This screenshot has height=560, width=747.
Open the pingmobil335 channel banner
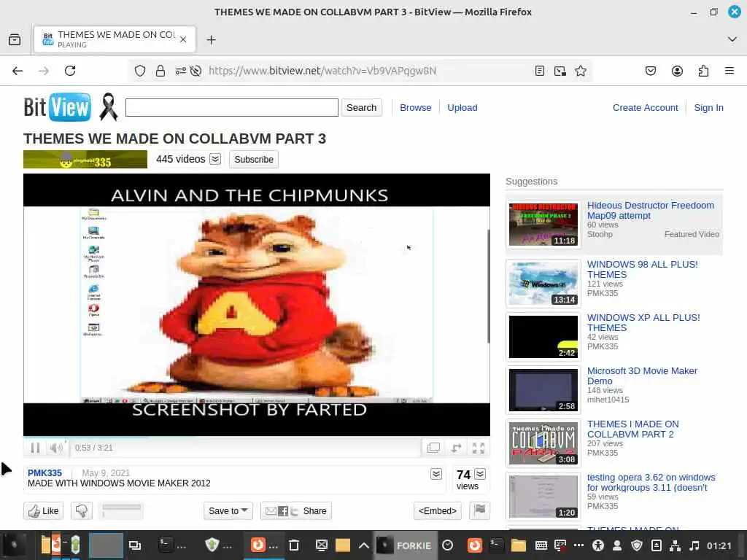pos(85,160)
